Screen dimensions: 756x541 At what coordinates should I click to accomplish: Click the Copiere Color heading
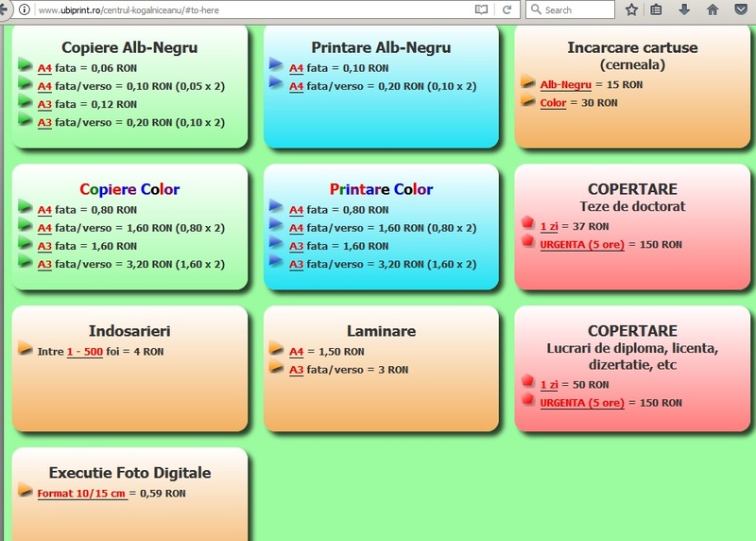click(x=129, y=189)
